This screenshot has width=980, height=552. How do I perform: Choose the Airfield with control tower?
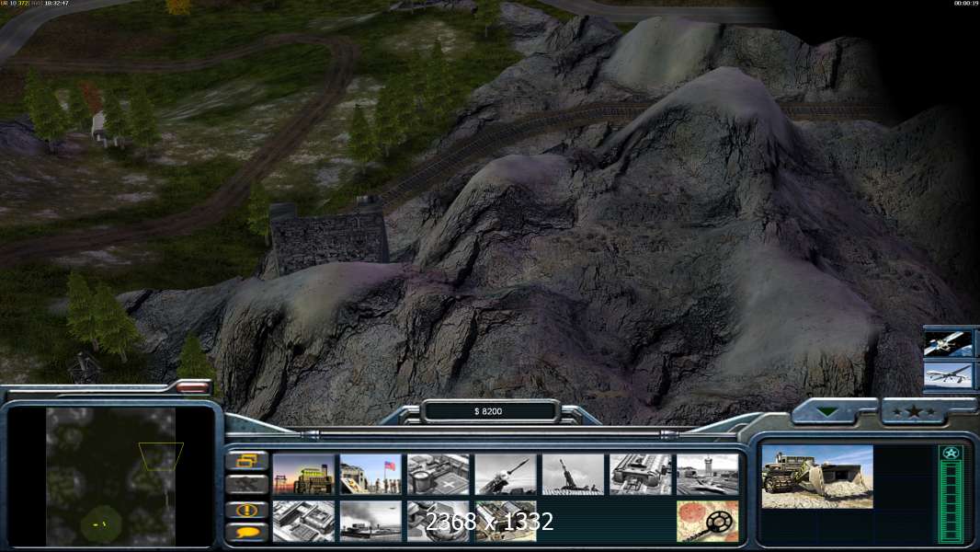coord(708,475)
